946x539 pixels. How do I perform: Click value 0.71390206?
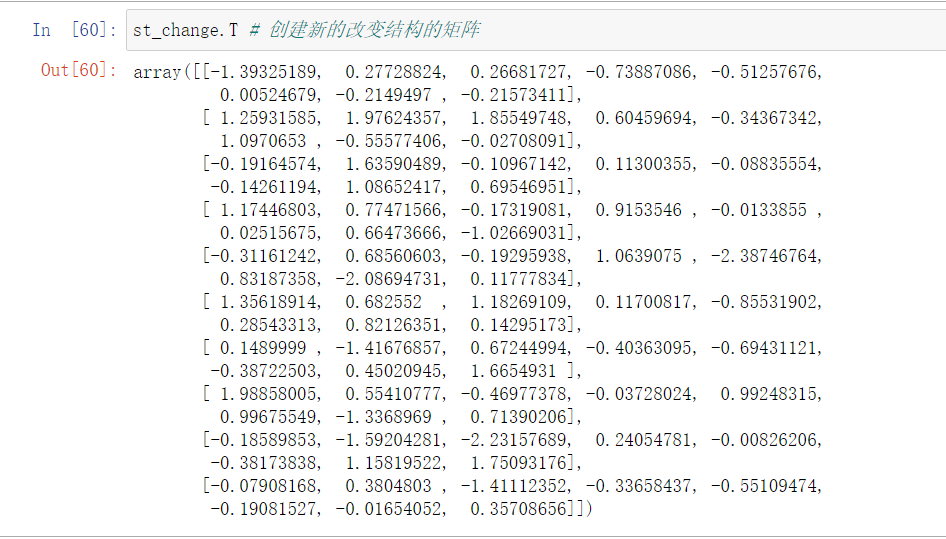(518, 416)
